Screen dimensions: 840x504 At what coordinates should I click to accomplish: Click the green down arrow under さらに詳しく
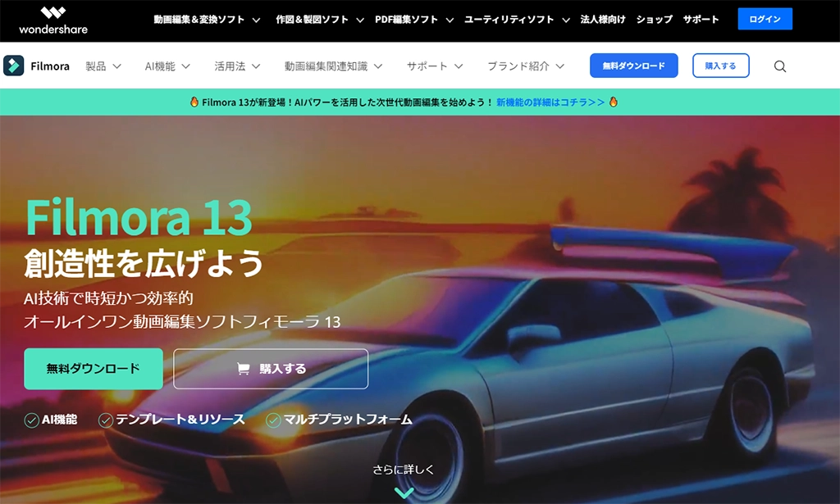pos(404,491)
